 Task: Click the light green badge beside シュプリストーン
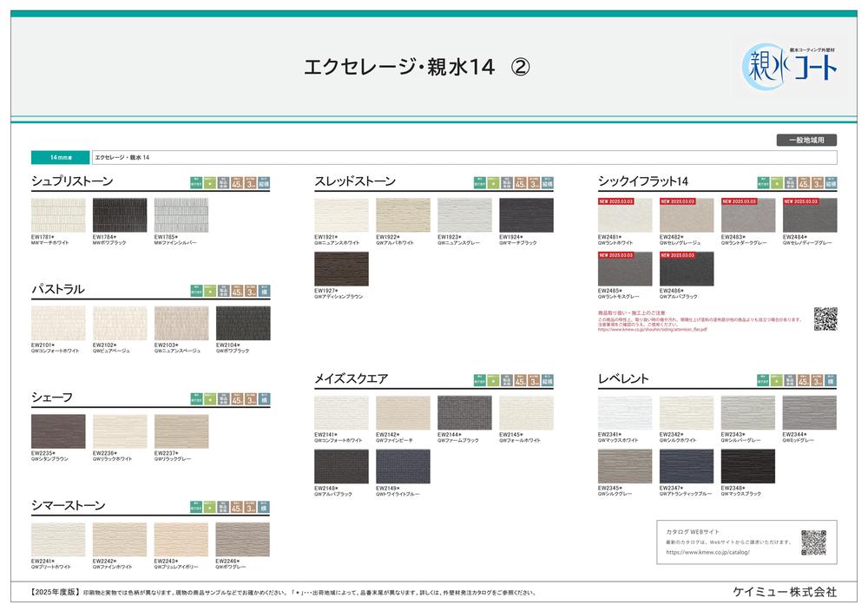click(210, 183)
